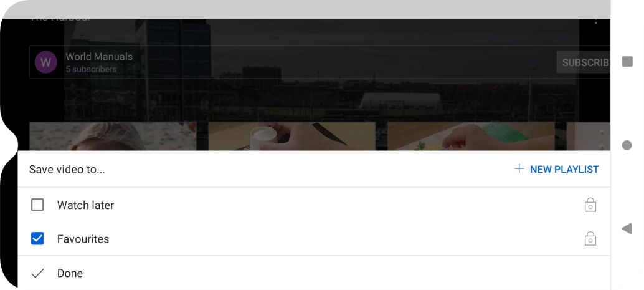Image resolution: width=644 pixels, height=290 pixels.
Task: Click the lock icon beside Favourites
Action: 590,239
